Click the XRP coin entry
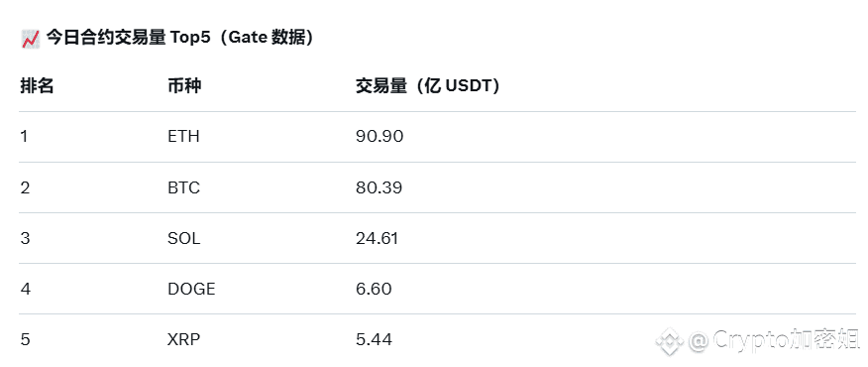868x367 pixels. pyautogui.click(x=183, y=339)
